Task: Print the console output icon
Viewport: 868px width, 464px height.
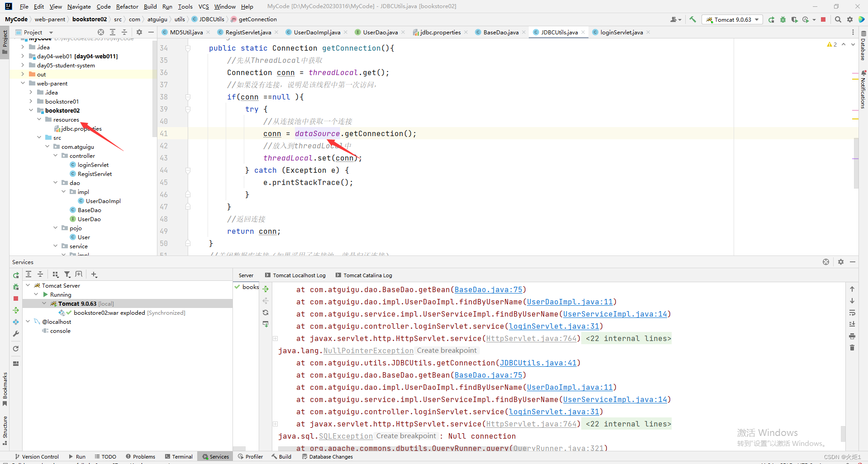Action: pyautogui.click(x=852, y=336)
